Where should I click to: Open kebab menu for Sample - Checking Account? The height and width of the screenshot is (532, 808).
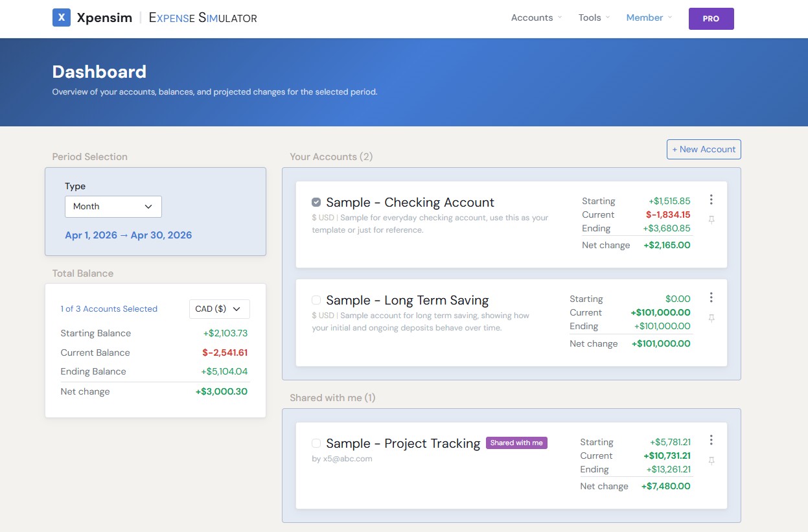[711, 200]
